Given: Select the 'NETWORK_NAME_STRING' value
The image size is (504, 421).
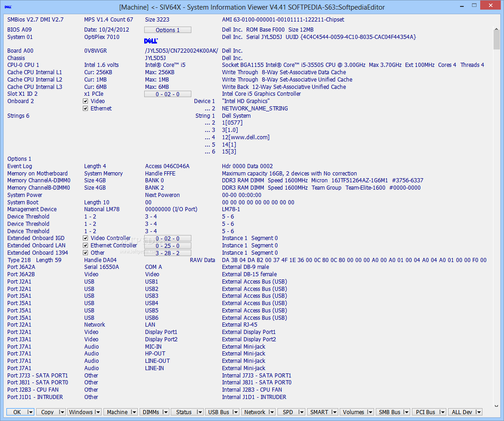Looking at the screenshot, I should (255, 109).
